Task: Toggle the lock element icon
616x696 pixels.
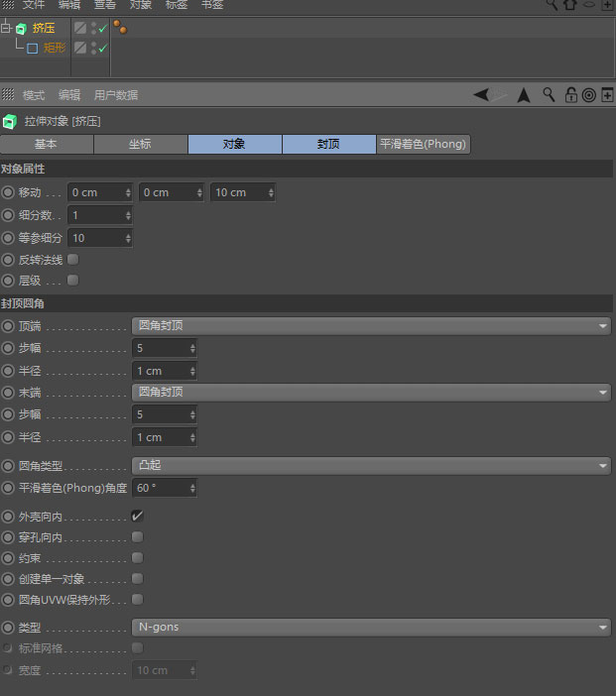Action: tap(570, 94)
